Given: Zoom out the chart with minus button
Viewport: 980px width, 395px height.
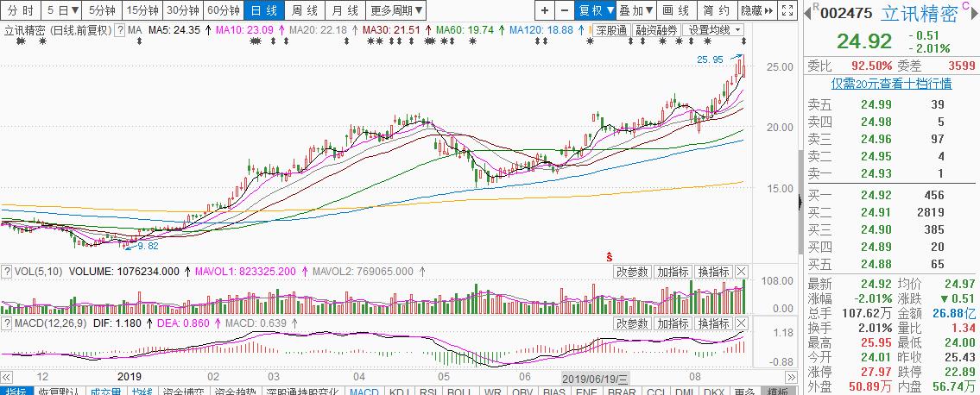Looking at the screenshot, I should pos(565,10).
